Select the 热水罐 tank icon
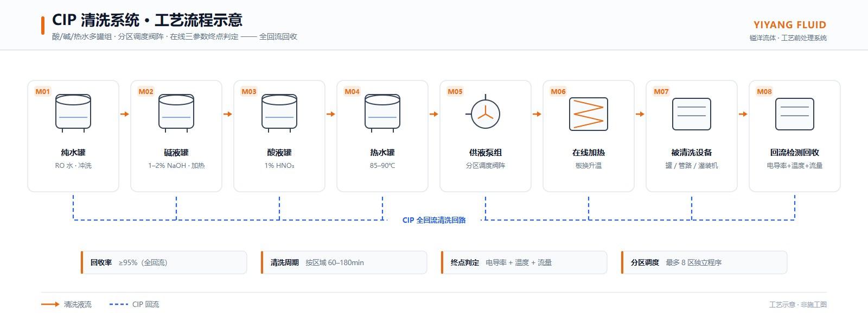 point(382,114)
